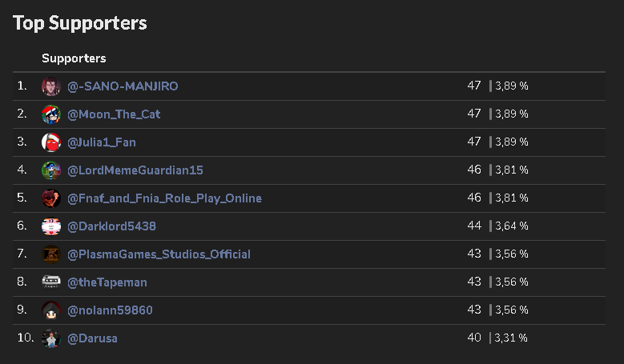Viewport: 624px width, 364px height.
Task: Click theTapeman's cassette avatar
Action: 51,282
